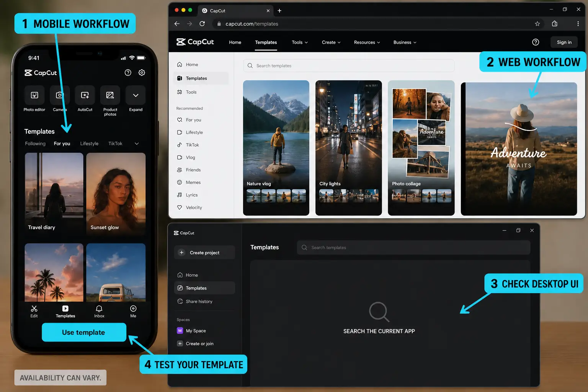Click Create project in the desktop app
This screenshot has width=588, height=392.
(x=204, y=253)
